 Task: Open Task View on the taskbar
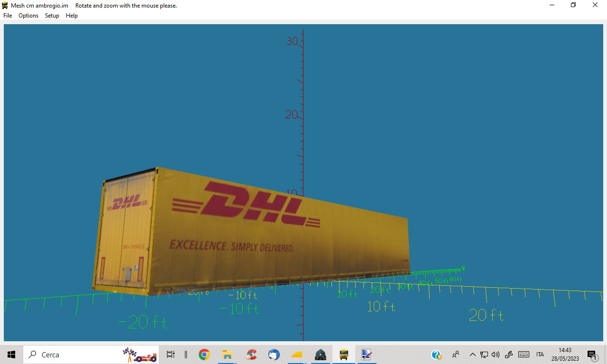point(171,355)
